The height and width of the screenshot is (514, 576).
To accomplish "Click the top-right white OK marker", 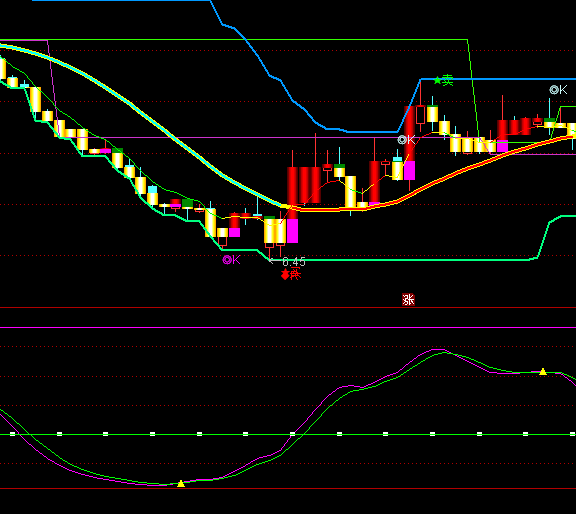I will pyautogui.click(x=558, y=90).
